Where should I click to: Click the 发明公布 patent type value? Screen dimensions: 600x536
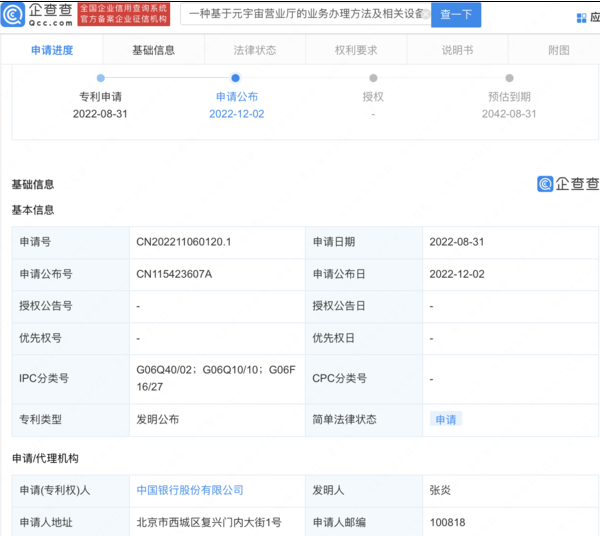point(158,420)
